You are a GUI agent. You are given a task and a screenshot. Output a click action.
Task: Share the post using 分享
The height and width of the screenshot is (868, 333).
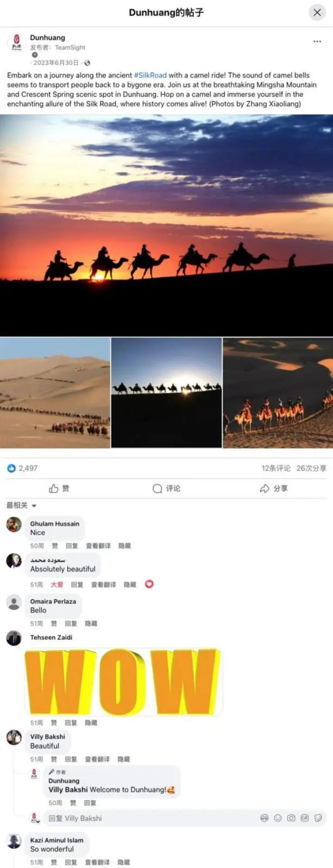pyautogui.click(x=274, y=488)
